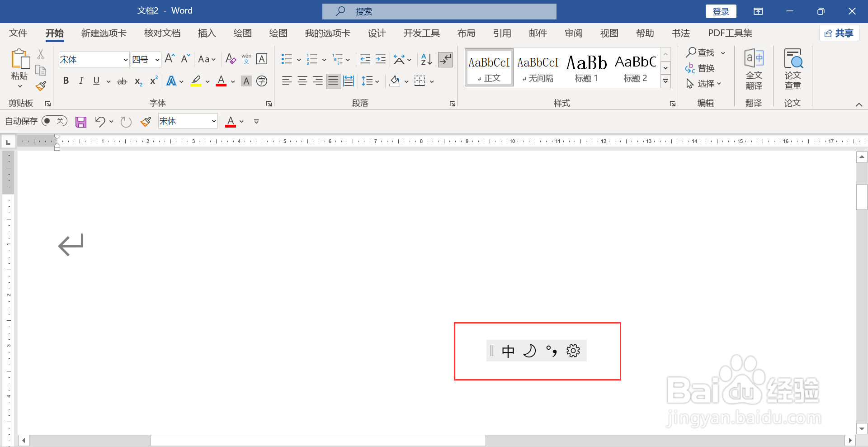The width and height of the screenshot is (868, 447).
Task: Open the change case Aa dropdown
Action: pyautogui.click(x=207, y=59)
